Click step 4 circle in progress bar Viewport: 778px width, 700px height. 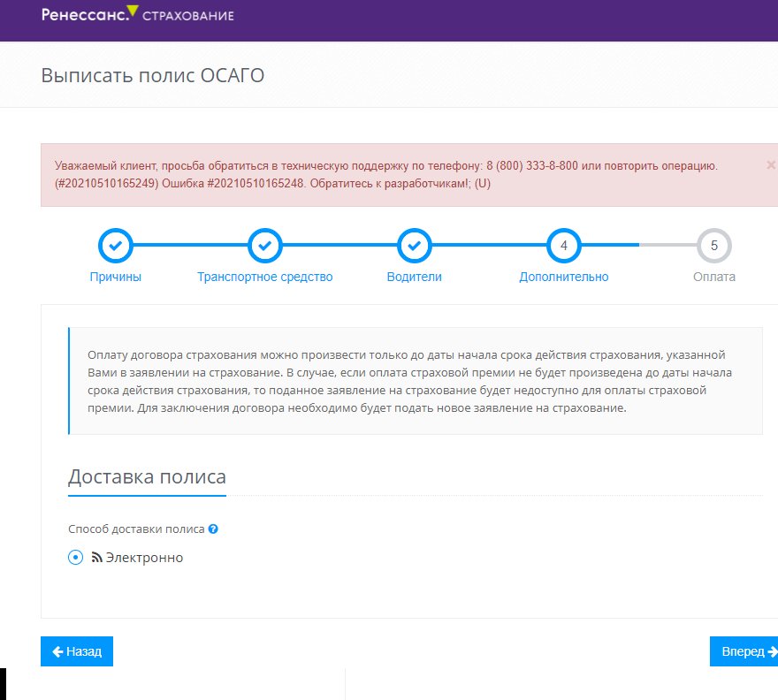564,245
